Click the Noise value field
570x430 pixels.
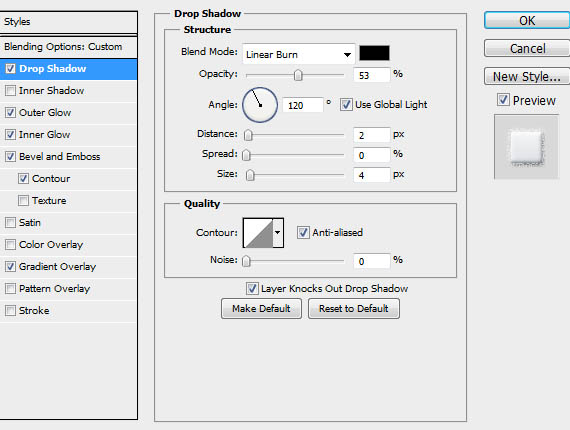click(372, 261)
